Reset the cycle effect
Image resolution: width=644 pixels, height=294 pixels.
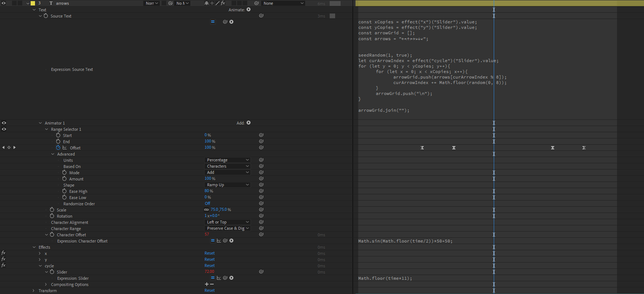(x=209, y=266)
